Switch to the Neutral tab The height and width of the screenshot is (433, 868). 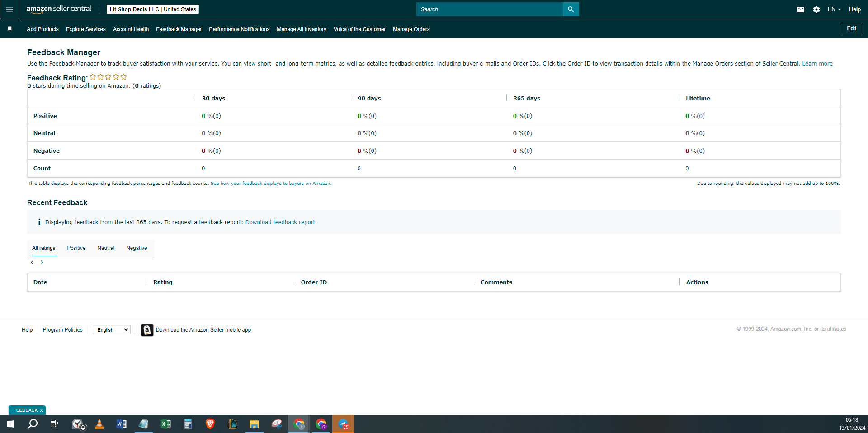click(x=106, y=248)
